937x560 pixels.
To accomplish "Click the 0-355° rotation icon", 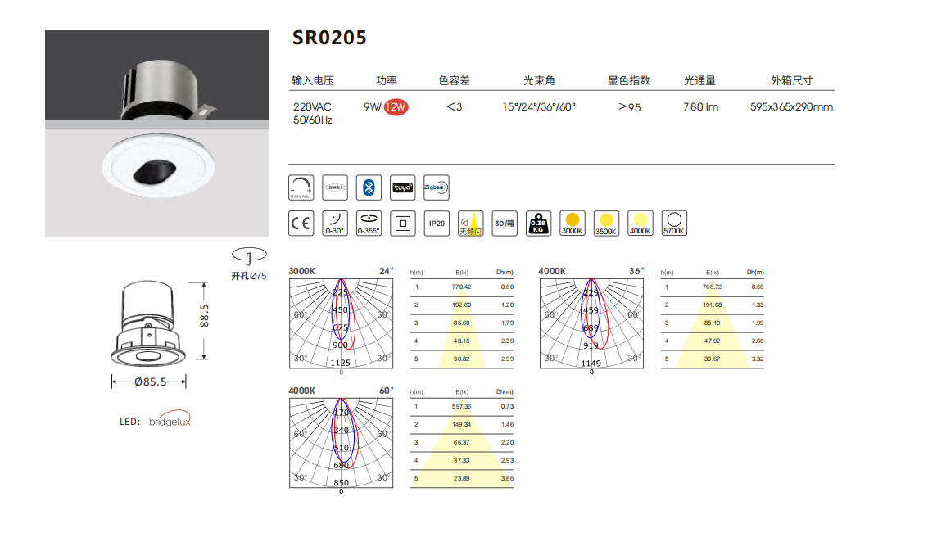I will [369, 224].
